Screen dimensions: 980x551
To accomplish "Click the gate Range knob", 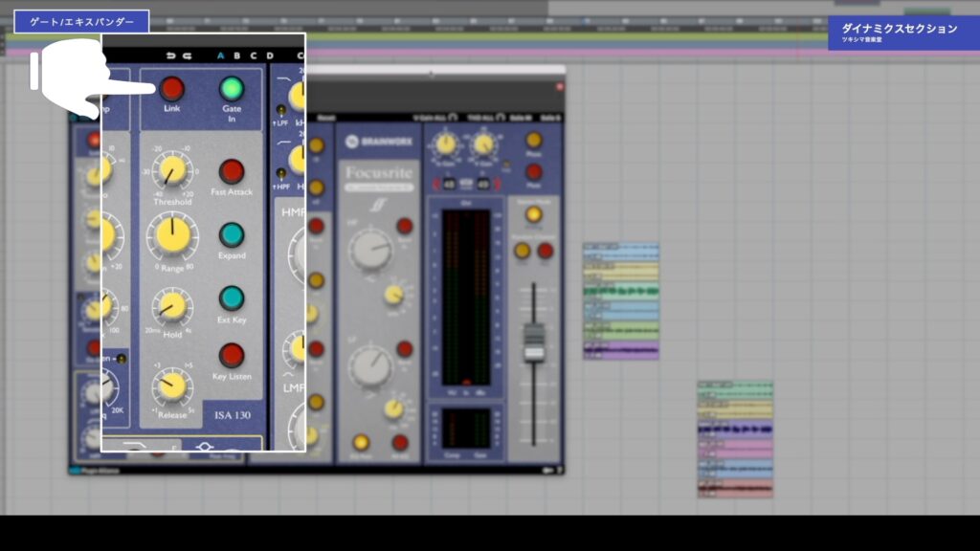I will point(172,237).
